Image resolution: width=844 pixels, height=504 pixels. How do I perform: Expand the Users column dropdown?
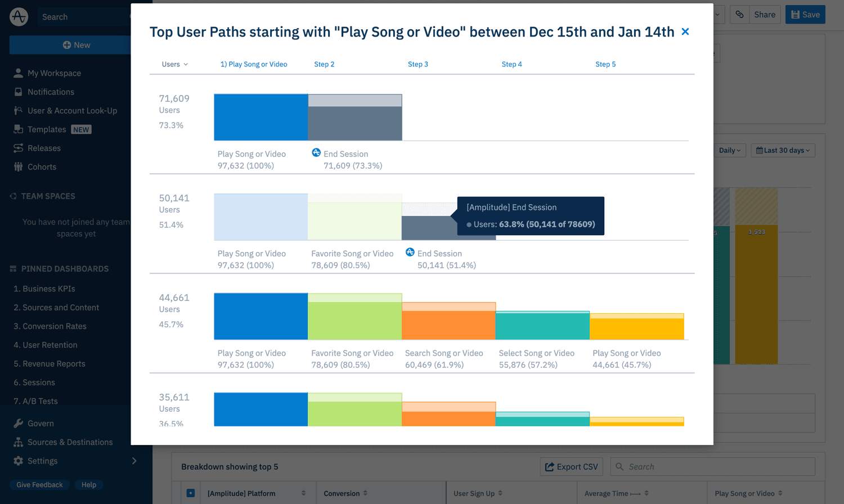tap(175, 64)
